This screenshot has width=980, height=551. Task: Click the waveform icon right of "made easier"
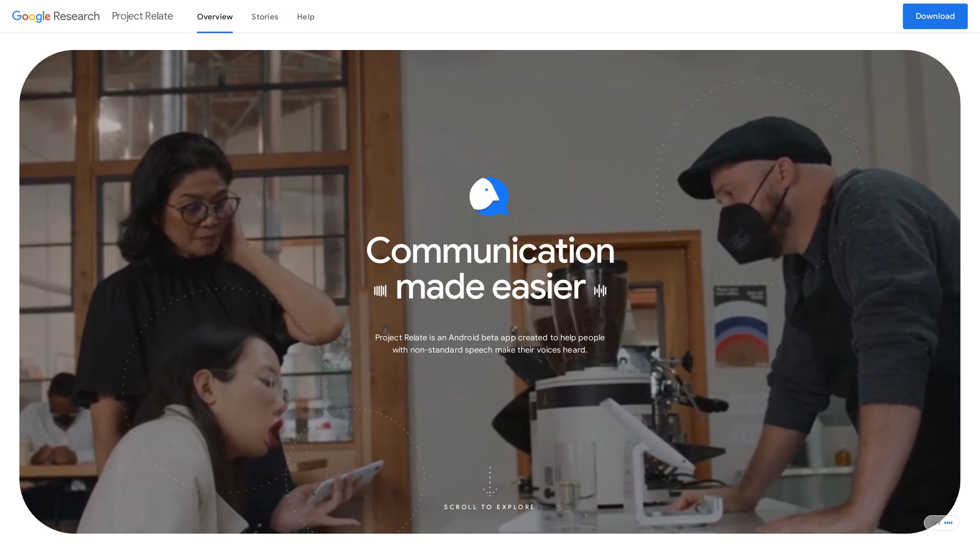[600, 291]
